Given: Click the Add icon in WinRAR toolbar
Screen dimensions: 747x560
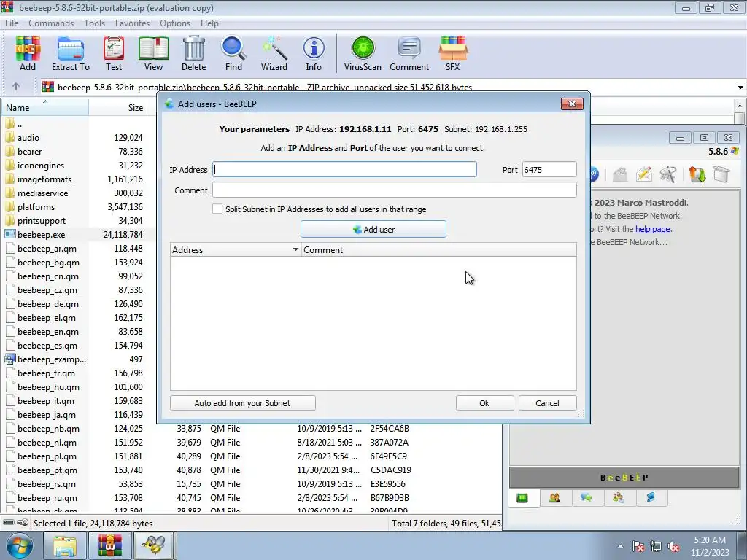Looking at the screenshot, I should [28, 53].
